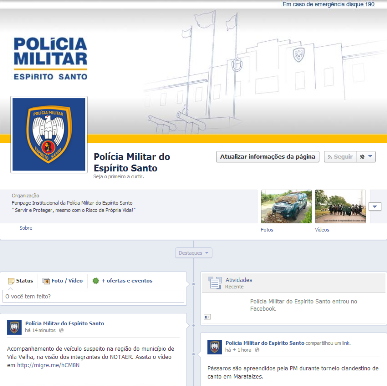
Task: Click the Fanpage Institucional description line
Action: (72, 203)
